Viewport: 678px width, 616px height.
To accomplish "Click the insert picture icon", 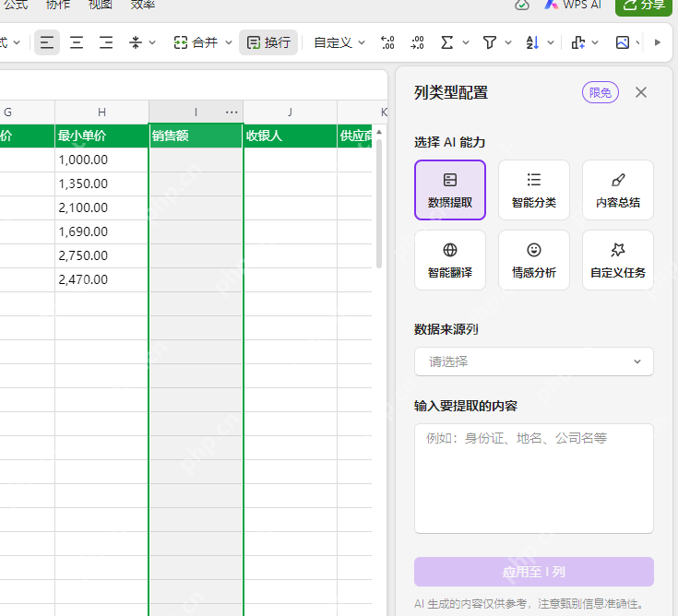I will tap(623, 42).
